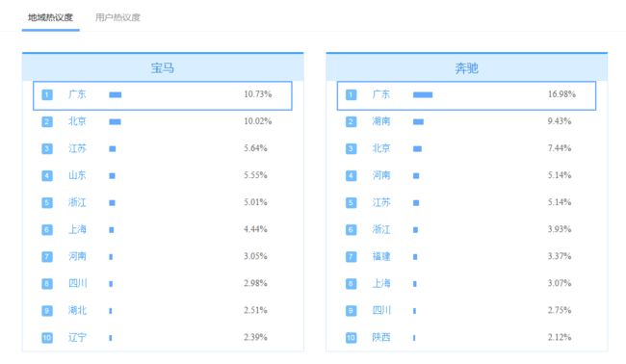Select 上海 row in 宝马 list

click(163, 229)
